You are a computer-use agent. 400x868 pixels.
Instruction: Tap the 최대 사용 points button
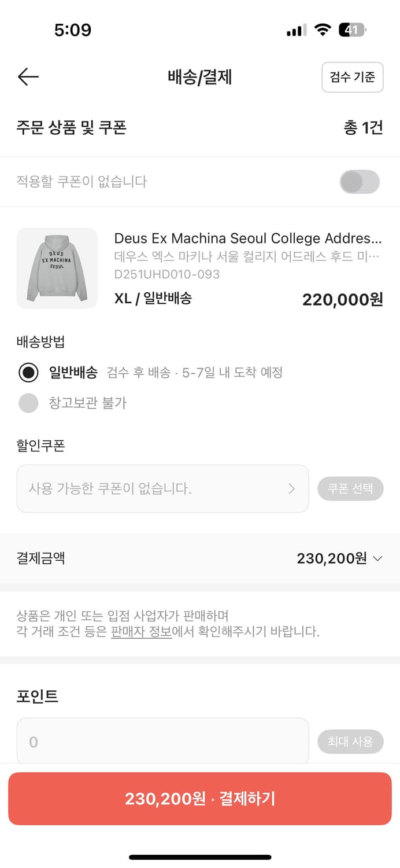350,741
